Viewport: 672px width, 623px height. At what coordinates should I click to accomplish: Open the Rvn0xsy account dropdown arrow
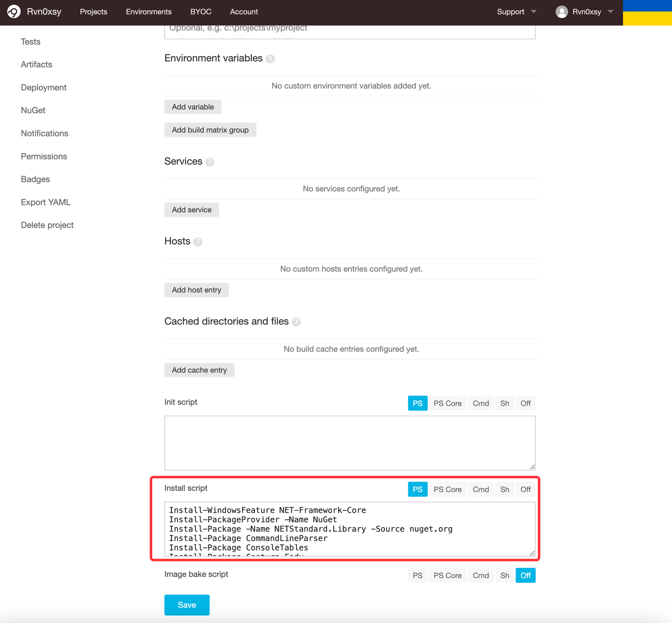(610, 12)
